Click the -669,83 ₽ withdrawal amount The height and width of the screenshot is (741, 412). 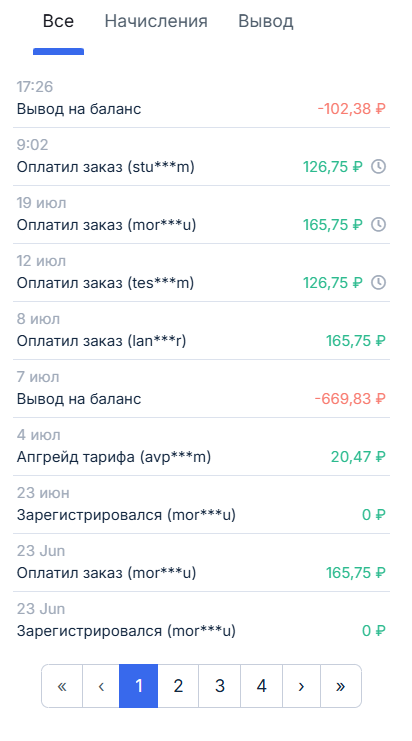350,399
